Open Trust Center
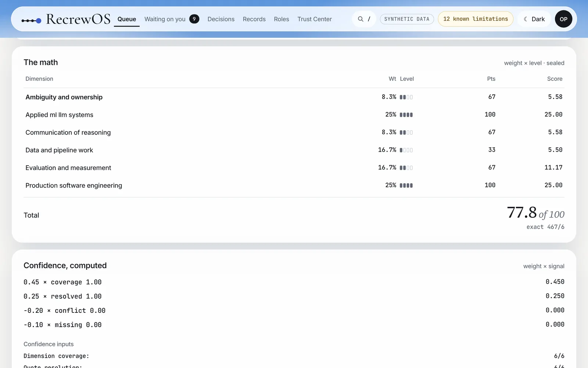Screen dimensions: 588x368 point(315,19)
